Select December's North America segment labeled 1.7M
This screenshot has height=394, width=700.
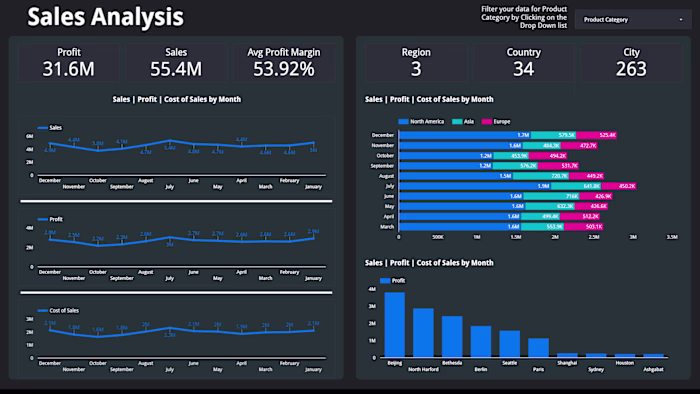tap(465, 135)
